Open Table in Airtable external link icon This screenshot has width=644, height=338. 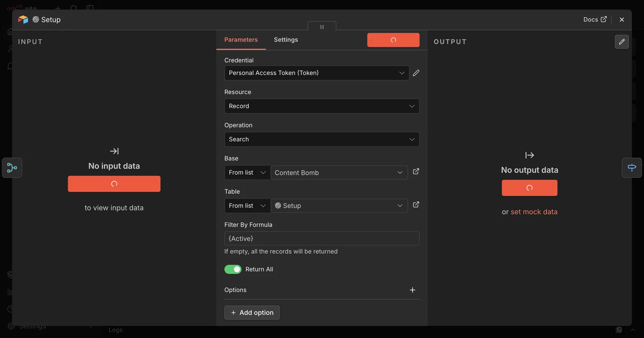pos(416,204)
